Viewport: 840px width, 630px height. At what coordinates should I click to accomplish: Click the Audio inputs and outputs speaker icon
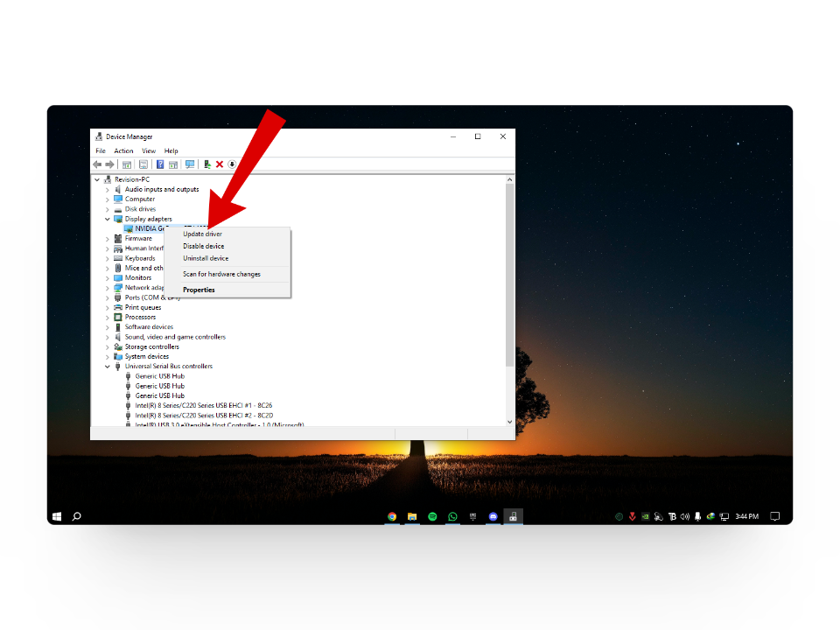(118, 190)
